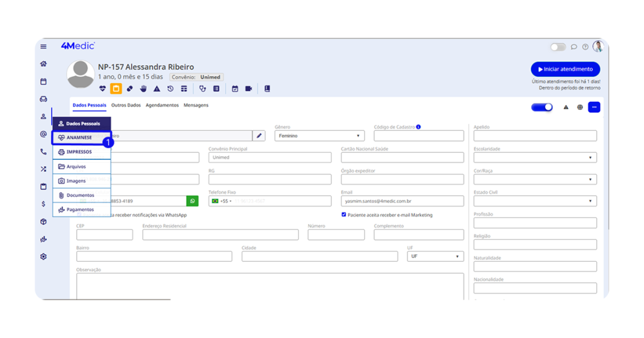
Task: Click the Iniciar atendimento button
Action: coord(565,69)
